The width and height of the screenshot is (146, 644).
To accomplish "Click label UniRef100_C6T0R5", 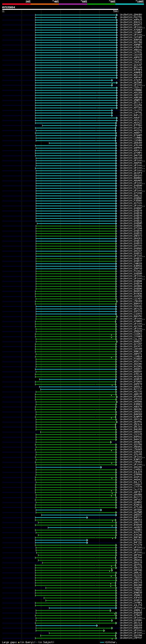I will [x=131, y=37].
